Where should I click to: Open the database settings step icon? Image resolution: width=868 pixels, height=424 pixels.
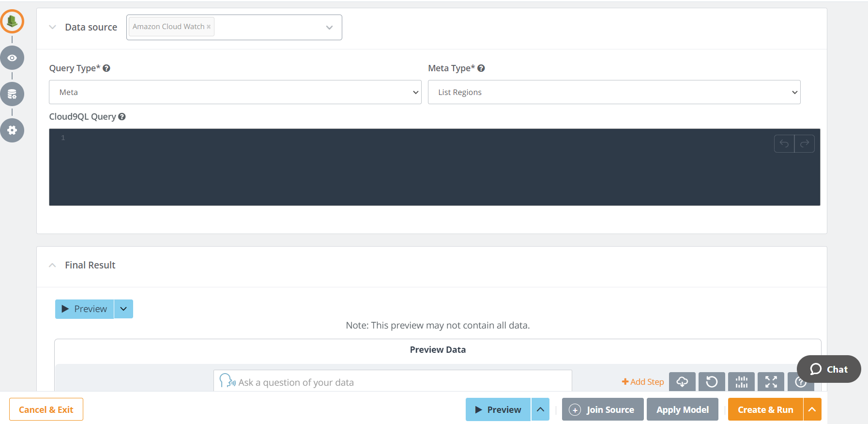[12, 94]
